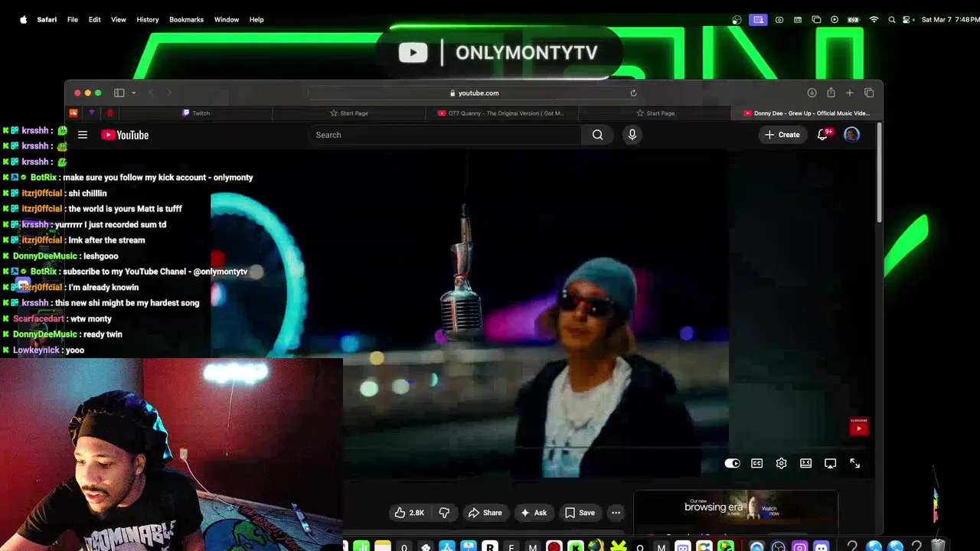Cast video using the AirPlay icon
The image size is (980, 551).
point(830,463)
